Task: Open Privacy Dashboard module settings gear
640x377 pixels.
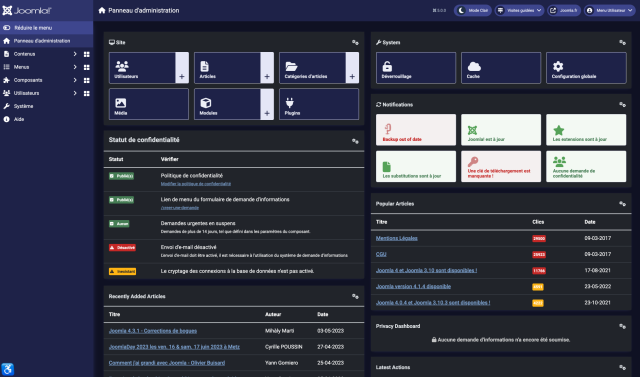Action: [622, 326]
